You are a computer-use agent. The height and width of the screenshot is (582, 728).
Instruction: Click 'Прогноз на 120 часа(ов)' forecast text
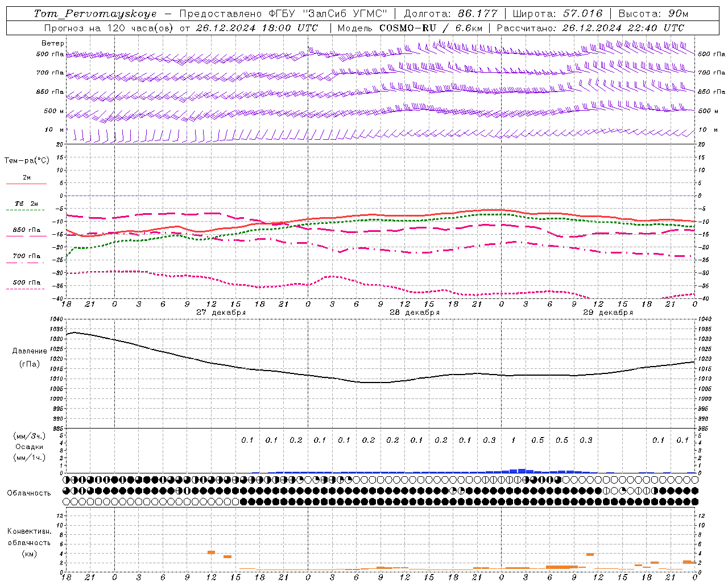coord(110,28)
